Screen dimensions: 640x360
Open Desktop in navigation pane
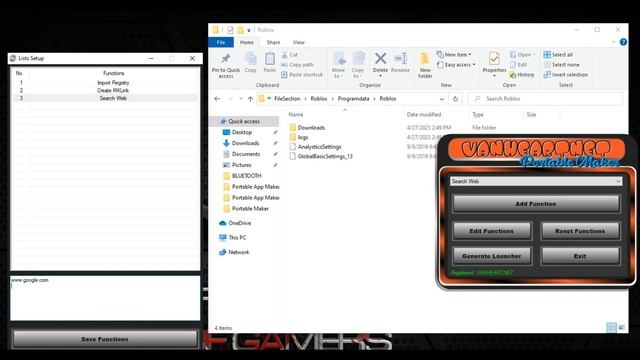242,132
